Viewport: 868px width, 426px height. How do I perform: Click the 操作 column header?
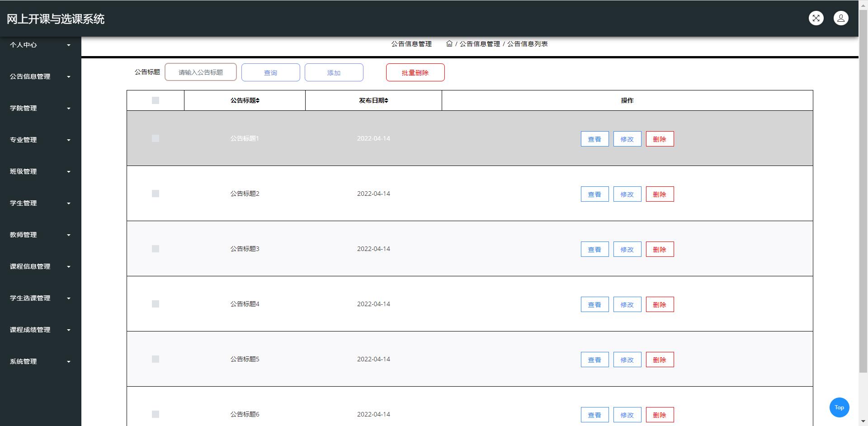tap(627, 100)
